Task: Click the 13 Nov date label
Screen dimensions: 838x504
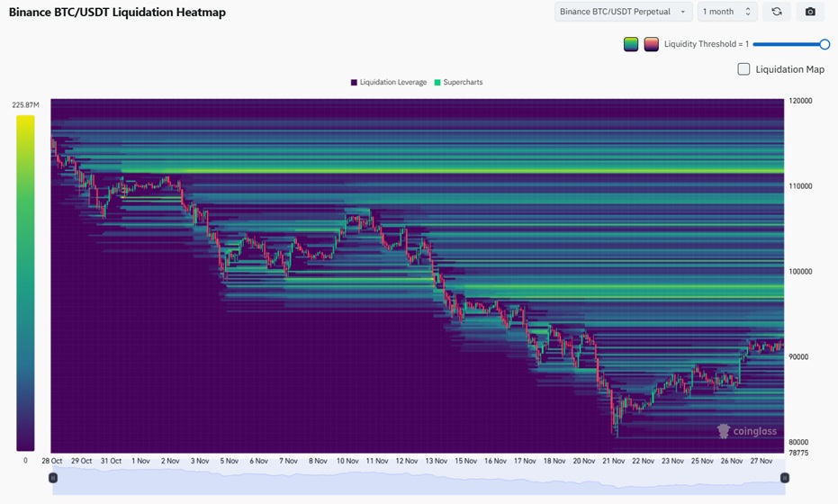Action: pos(436,461)
